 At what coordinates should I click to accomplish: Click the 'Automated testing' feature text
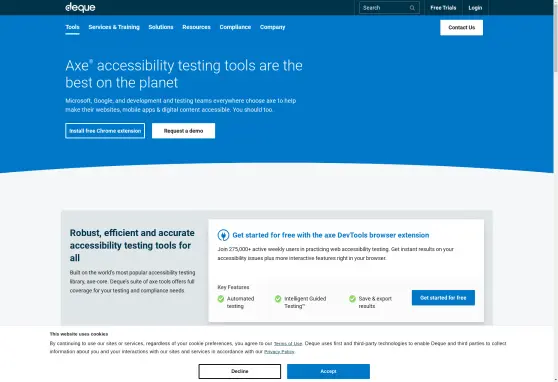[x=241, y=302]
